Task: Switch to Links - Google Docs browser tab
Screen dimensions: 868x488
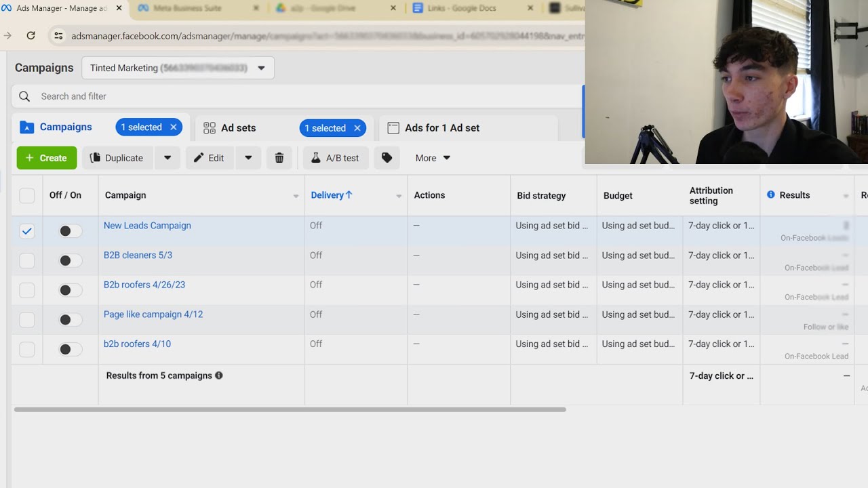Action: [473, 8]
